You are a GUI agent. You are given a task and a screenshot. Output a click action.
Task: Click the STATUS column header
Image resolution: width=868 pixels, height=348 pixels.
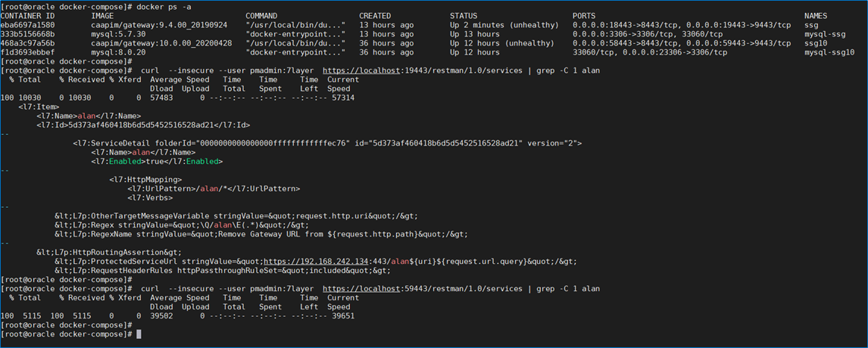[464, 16]
